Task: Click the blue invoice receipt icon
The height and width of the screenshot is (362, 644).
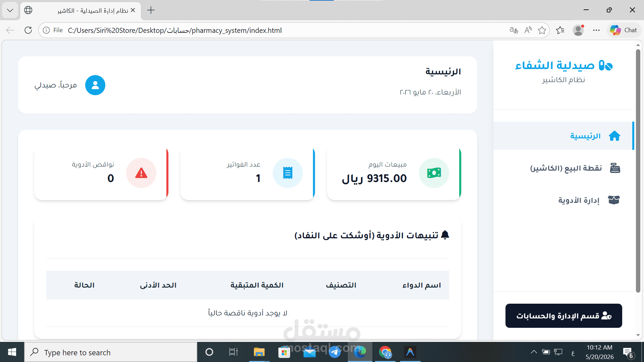Action: tap(288, 173)
